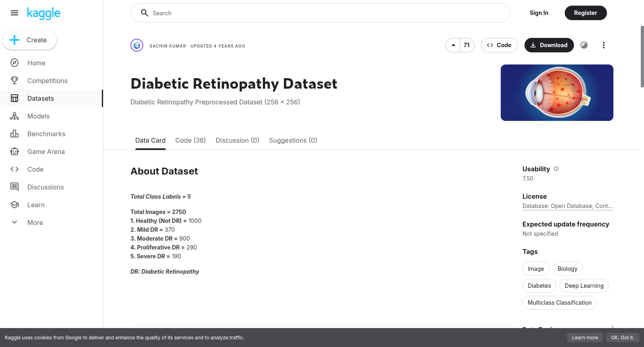Click the Game Arena robot icon
The width and height of the screenshot is (644, 347).
(14, 152)
